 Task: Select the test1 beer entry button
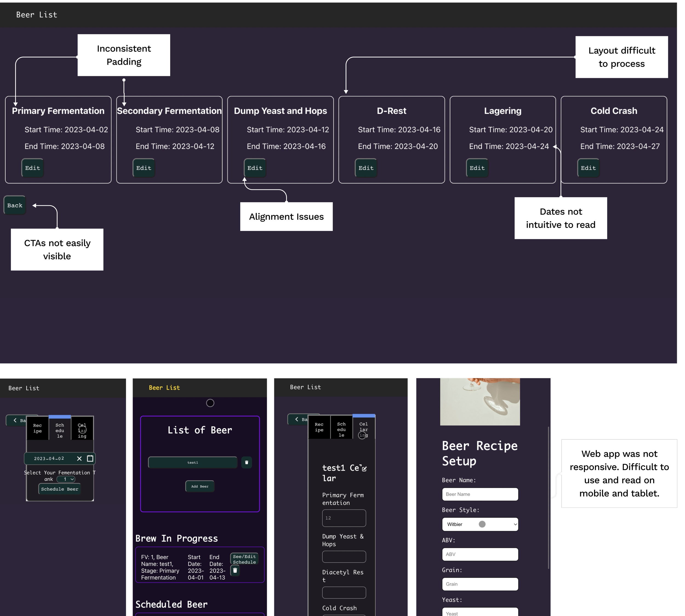click(x=193, y=462)
